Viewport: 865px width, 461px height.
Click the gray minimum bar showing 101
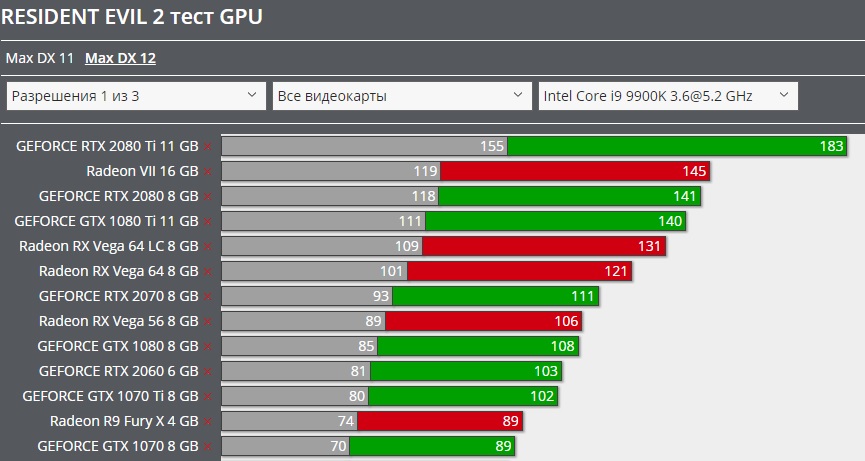click(314, 271)
